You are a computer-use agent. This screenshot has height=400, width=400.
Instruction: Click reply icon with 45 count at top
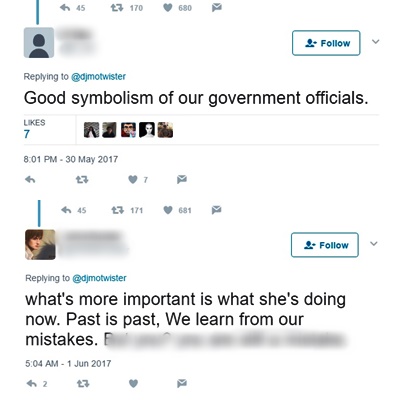tap(65, 7)
